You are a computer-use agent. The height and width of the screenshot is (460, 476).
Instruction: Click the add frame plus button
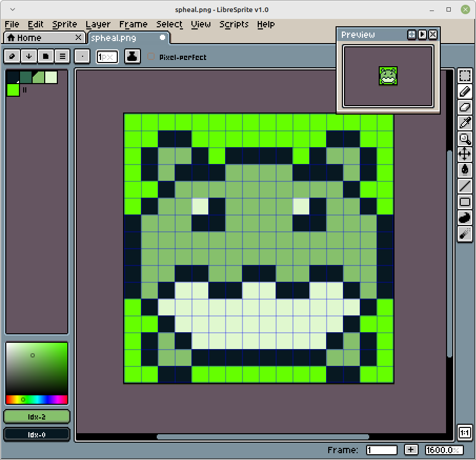click(411, 450)
